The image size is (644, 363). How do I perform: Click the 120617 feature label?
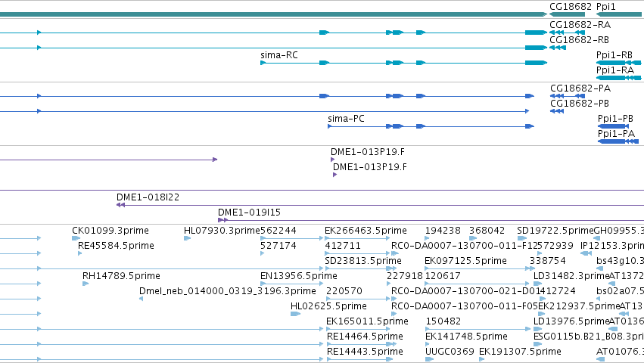443,276
